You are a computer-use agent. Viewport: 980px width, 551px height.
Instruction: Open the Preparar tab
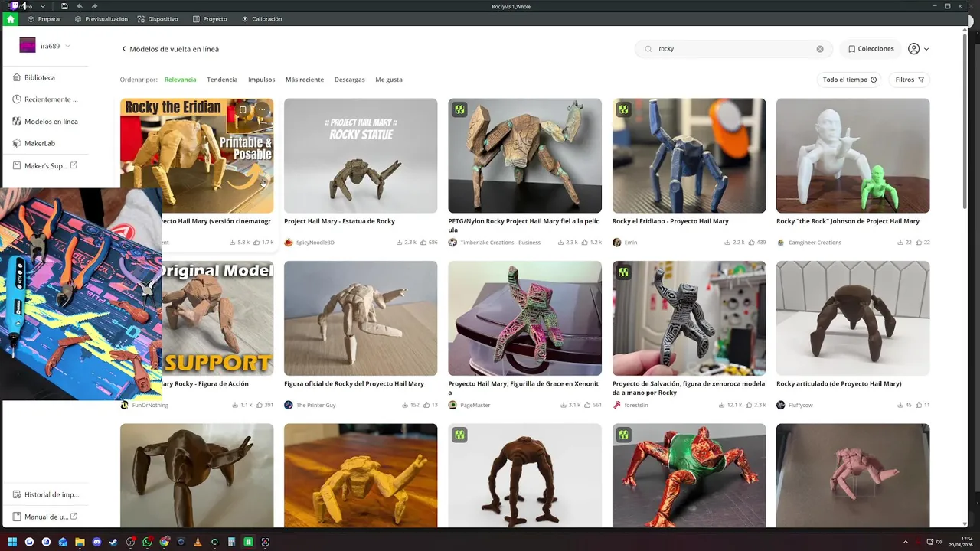tap(44, 19)
